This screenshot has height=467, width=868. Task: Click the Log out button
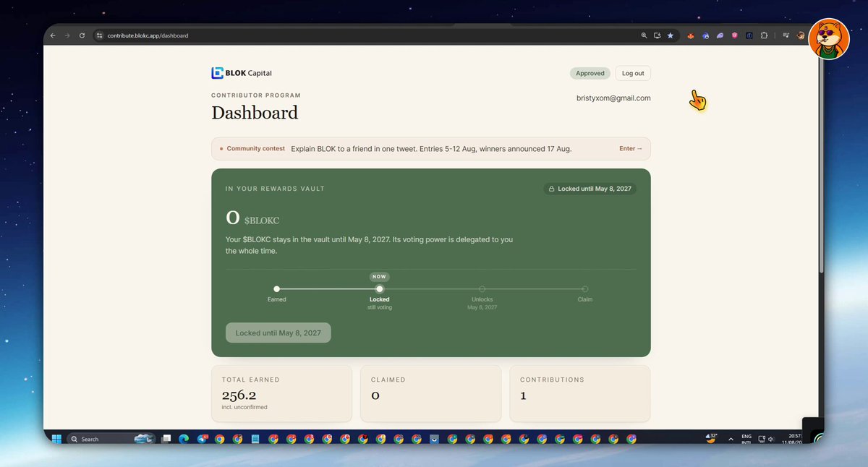click(633, 73)
